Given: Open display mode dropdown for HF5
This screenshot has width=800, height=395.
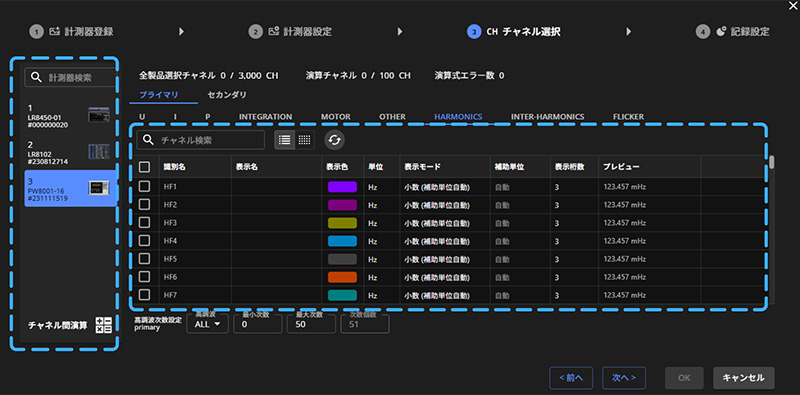Looking at the screenshot, I should [x=444, y=259].
